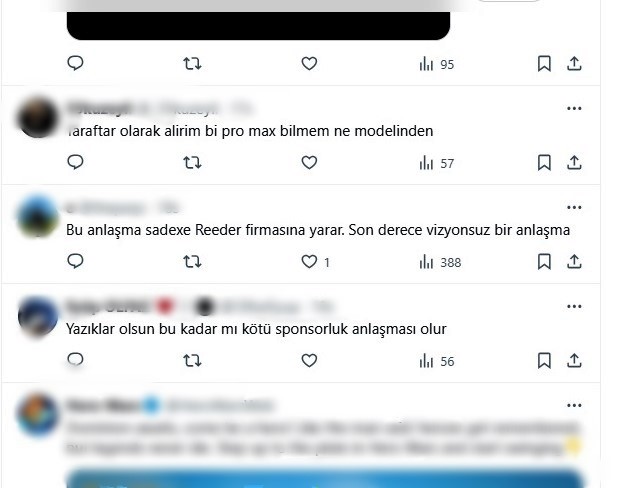Retweet the post with 95 views
The width and height of the screenshot is (617, 488).
click(x=192, y=63)
